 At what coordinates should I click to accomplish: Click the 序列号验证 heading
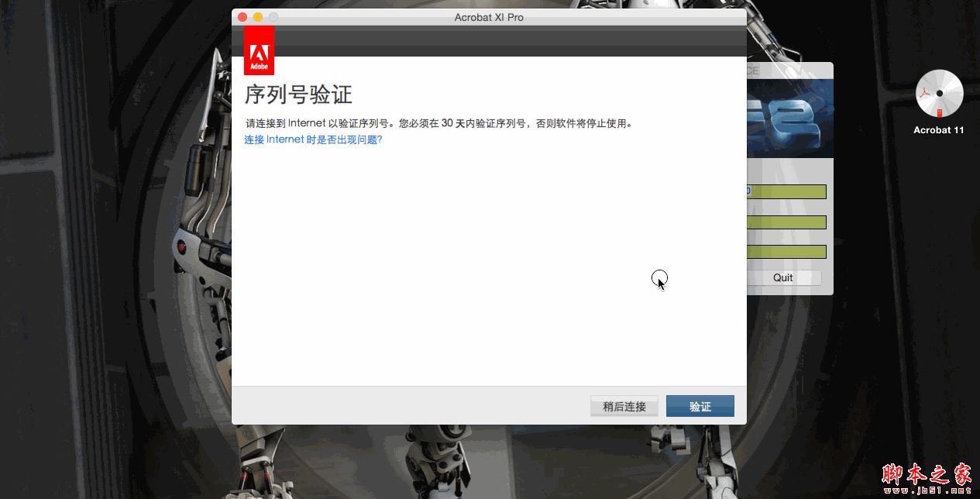click(x=298, y=95)
